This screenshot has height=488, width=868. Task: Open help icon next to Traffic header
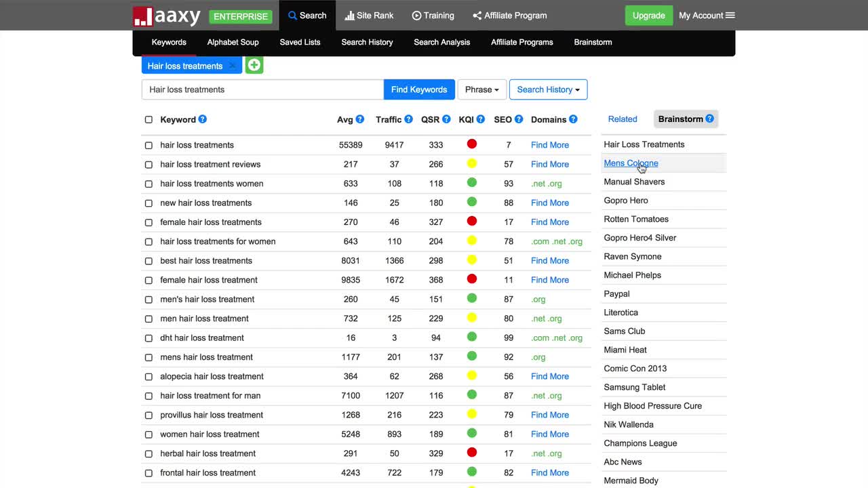[409, 119]
